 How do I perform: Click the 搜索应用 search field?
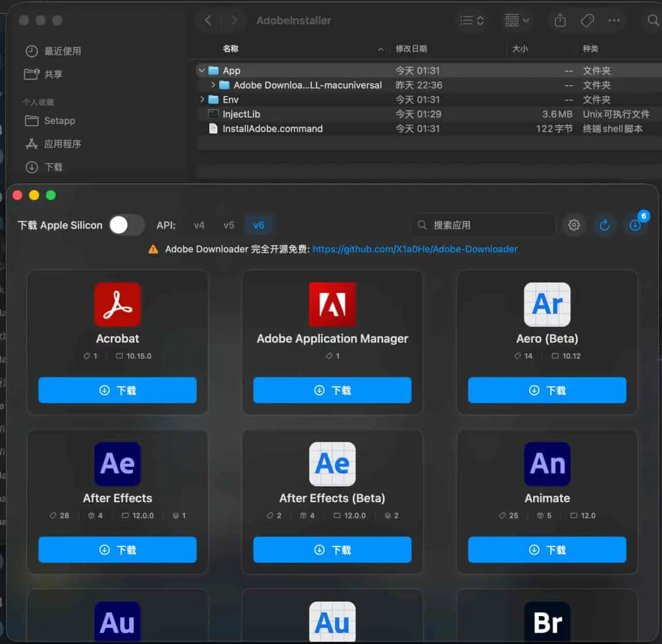(483, 225)
